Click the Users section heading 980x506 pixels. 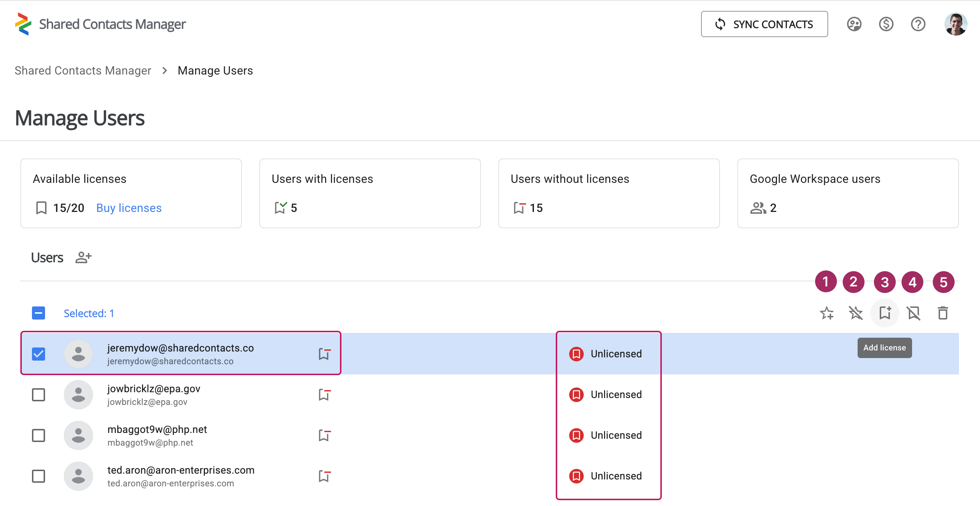[x=47, y=257]
